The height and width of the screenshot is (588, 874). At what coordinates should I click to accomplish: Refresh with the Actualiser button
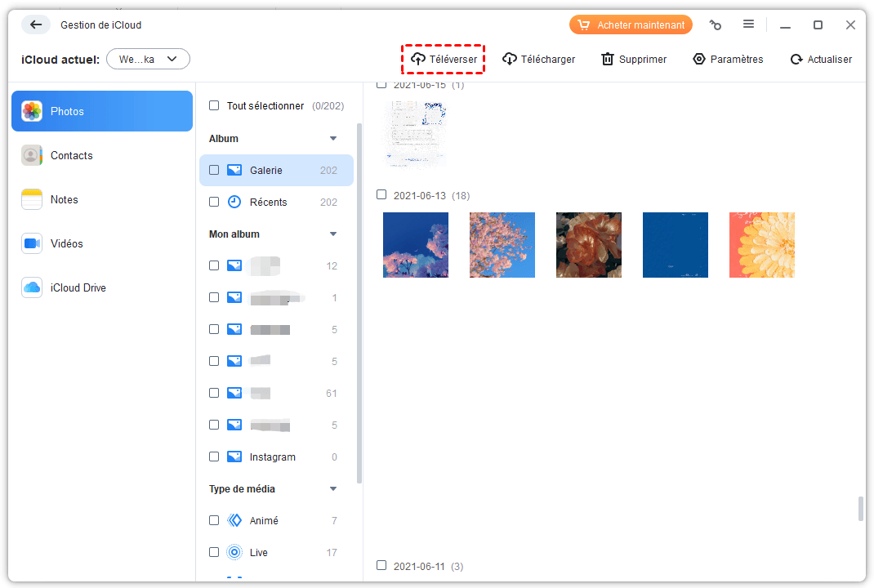pos(821,60)
